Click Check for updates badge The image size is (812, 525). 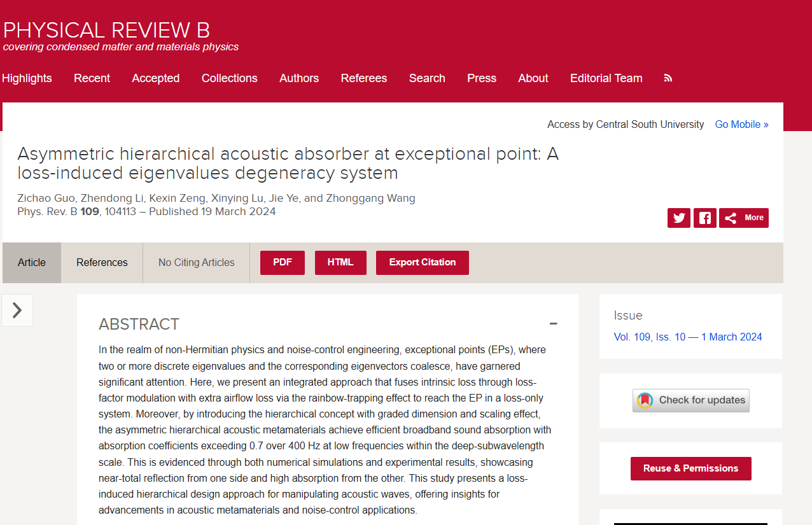690,400
